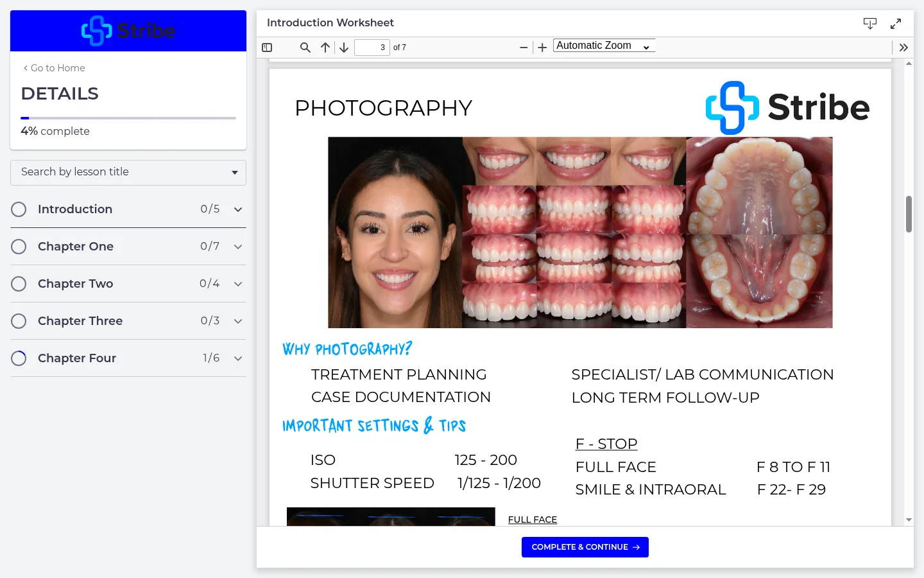Screen dimensions: 924x578
Task: Click the scrollbar down arrow
Action: point(909,520)
